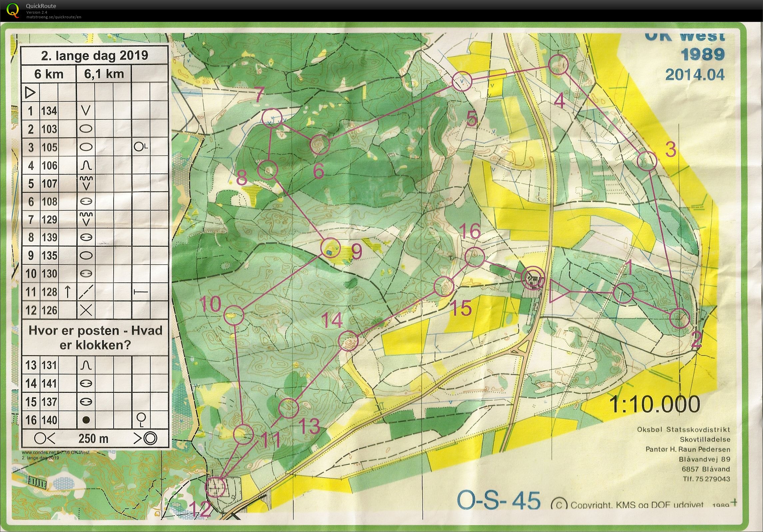Viewport: 763px width, 532px height.
Task: Select the "6857 Blåvand" text
Action: (x=706, y=469)
